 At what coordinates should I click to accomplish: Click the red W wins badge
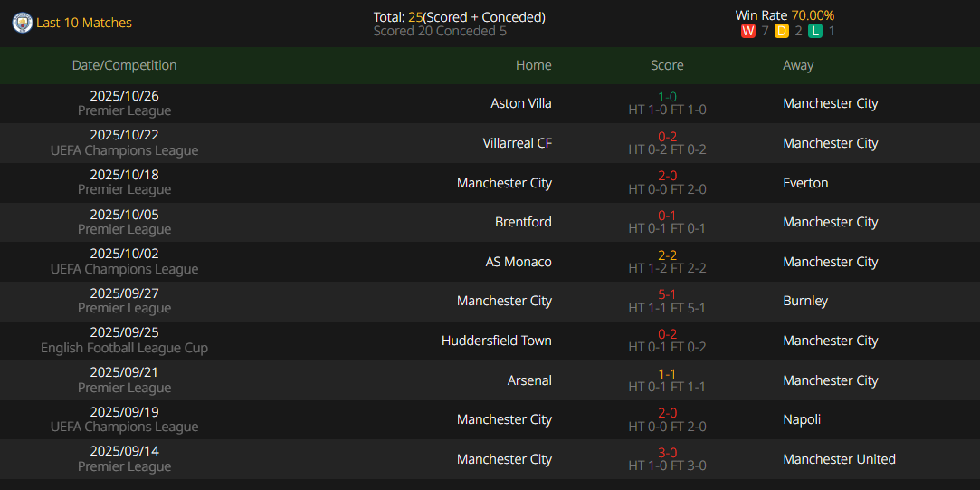[x=747, y=31]
